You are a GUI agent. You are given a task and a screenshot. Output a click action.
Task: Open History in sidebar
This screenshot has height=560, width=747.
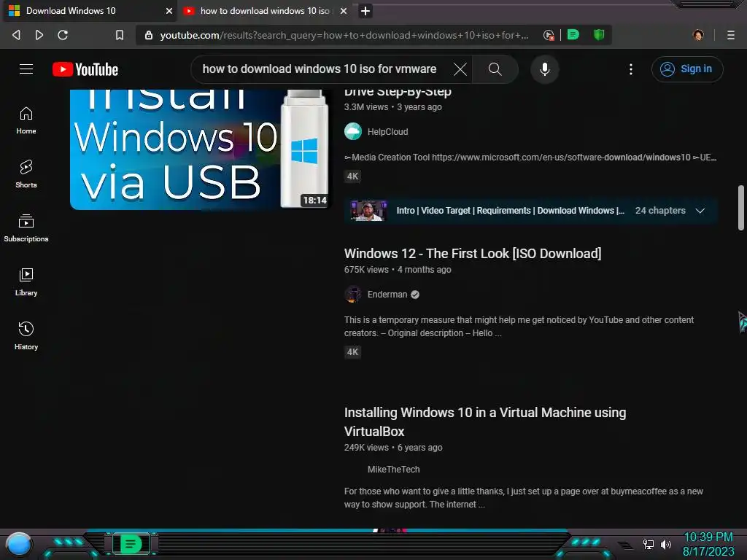point(26,335)
